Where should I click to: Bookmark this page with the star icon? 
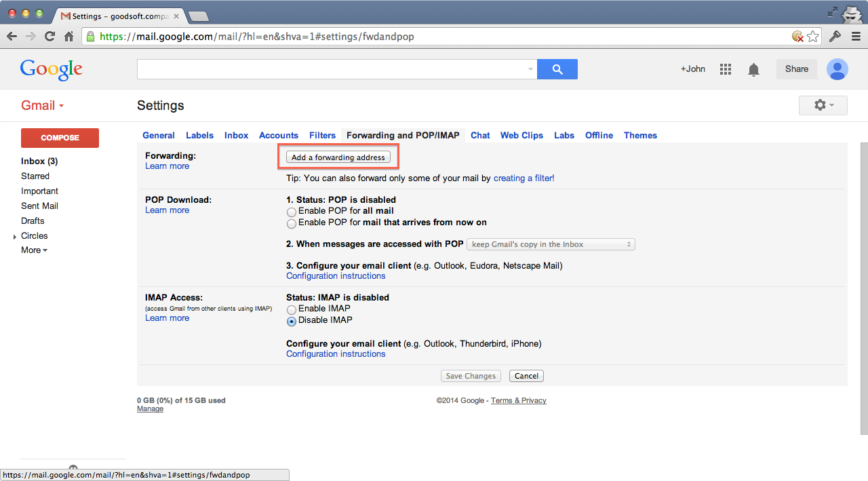812,37
